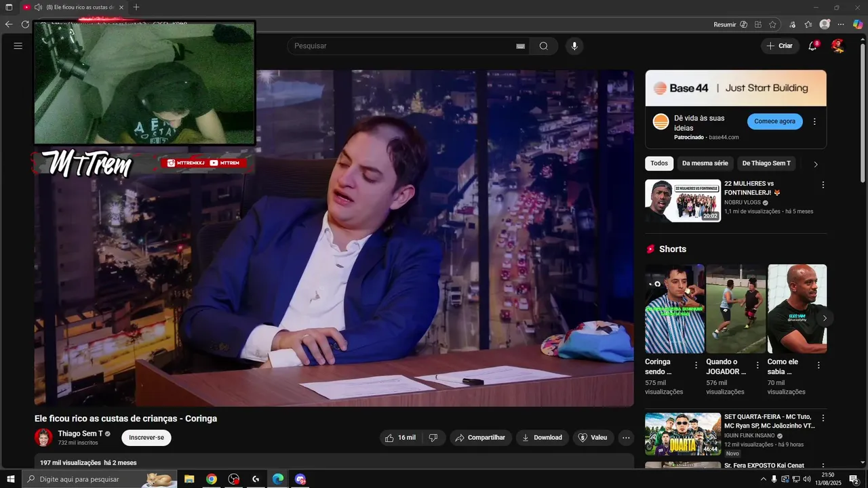
Task: Close the YouTube browser tab
Action: 121,7
